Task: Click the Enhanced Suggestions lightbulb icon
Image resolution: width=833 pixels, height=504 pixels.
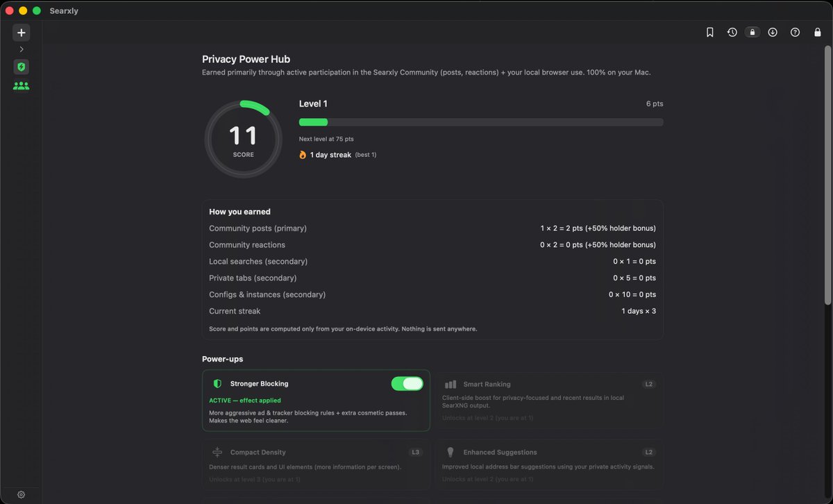Action: pyautogui.click(x=451, y=452)
